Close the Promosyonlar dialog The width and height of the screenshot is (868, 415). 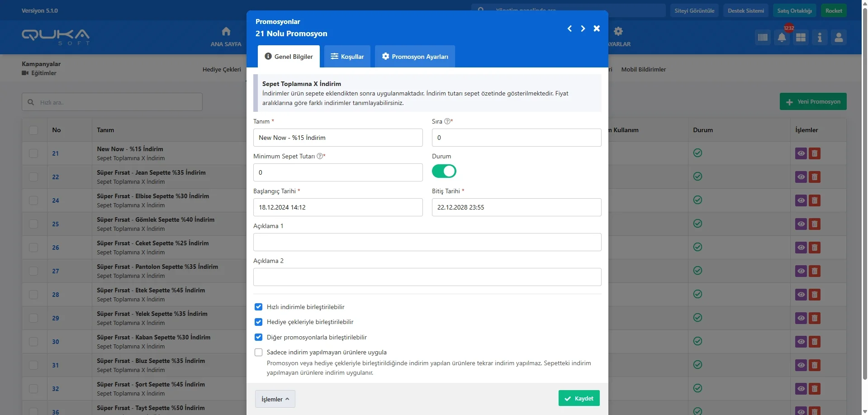(597, 29)
